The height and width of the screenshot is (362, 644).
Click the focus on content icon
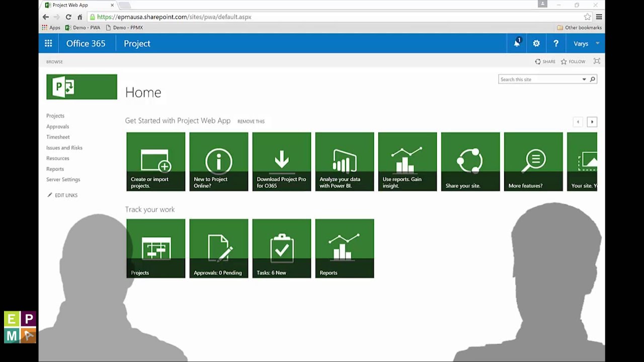597,61
